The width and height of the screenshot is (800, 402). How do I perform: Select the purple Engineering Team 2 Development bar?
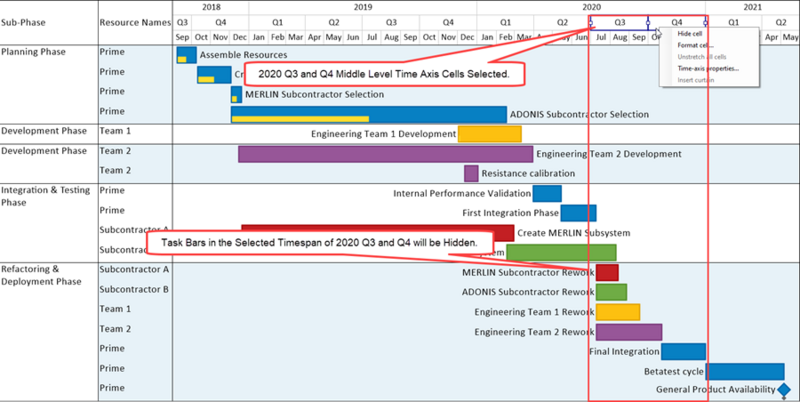(386, 154)
